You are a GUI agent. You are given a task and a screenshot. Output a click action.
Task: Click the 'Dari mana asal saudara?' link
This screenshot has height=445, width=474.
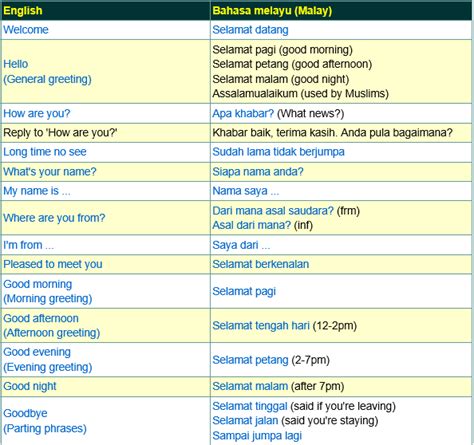(273, 211)
